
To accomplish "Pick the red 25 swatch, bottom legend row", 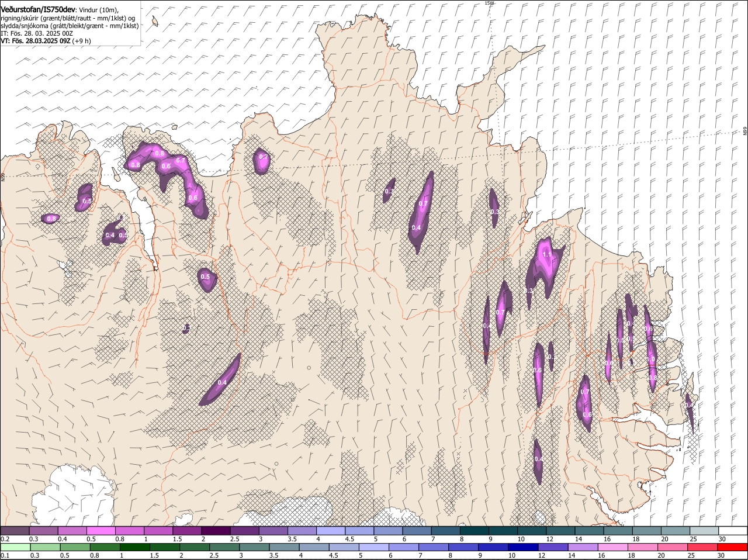I will pos(703,547).
